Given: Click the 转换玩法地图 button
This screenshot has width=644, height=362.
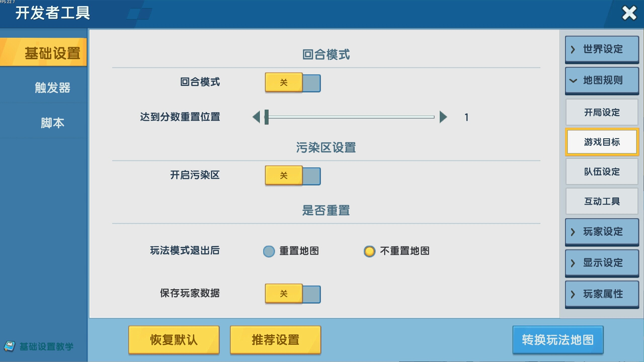Looking at the screenshot, I should tap(558, 340).
